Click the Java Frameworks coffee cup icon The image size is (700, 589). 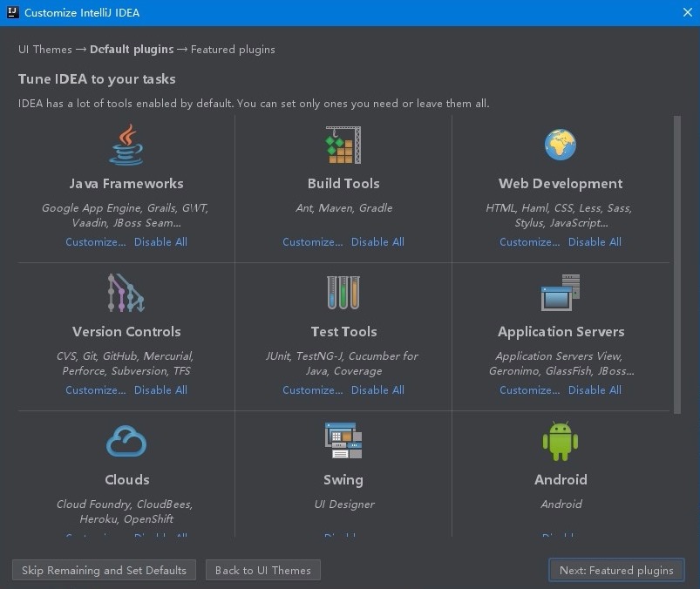point(126,146)
